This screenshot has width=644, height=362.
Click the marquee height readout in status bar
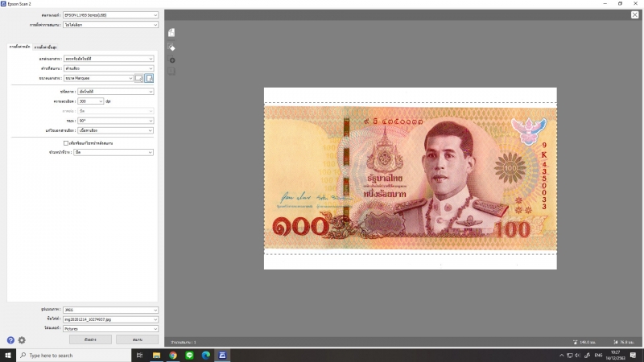click(625, 342)
